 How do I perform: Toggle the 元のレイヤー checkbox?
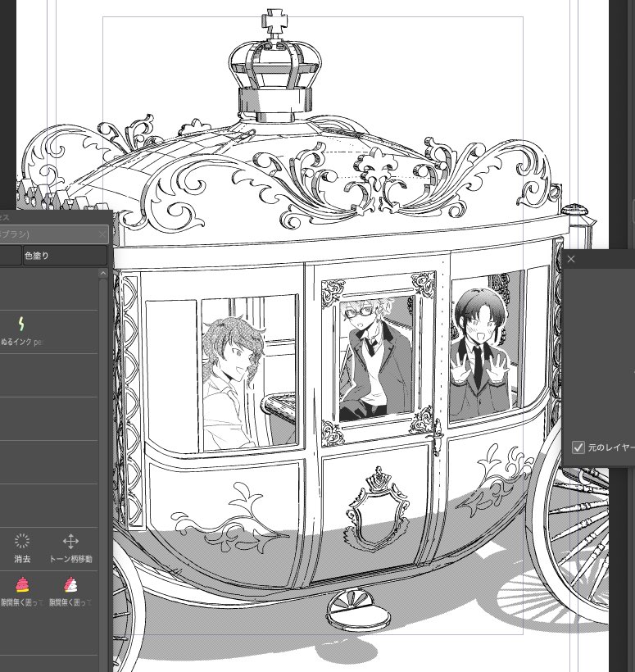tap(578, 447)
